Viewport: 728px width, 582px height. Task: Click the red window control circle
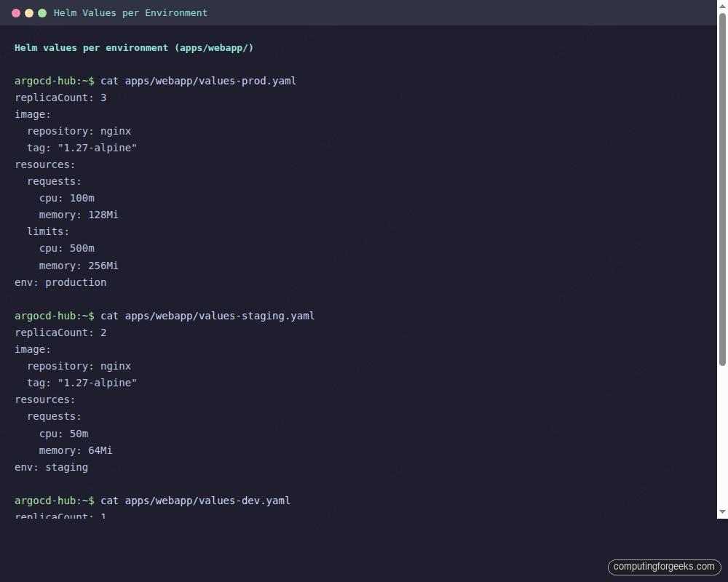pos(15,12)
